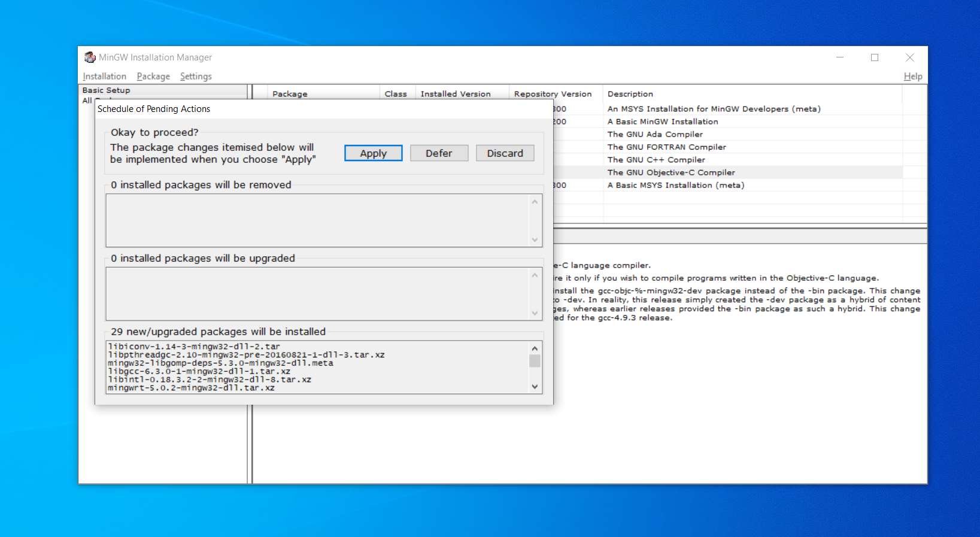
Task: Click scrollbar thumb in packages to install list
Action: (535, 361)
